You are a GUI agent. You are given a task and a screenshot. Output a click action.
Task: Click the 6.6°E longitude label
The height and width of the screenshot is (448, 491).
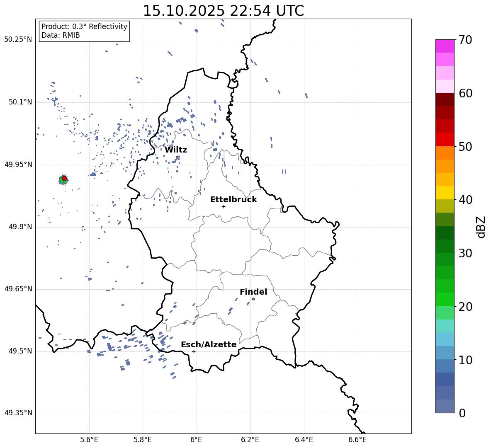[357, 440]
